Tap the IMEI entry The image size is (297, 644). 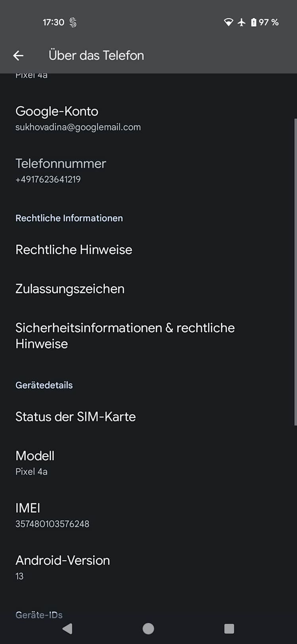[52, 515]
